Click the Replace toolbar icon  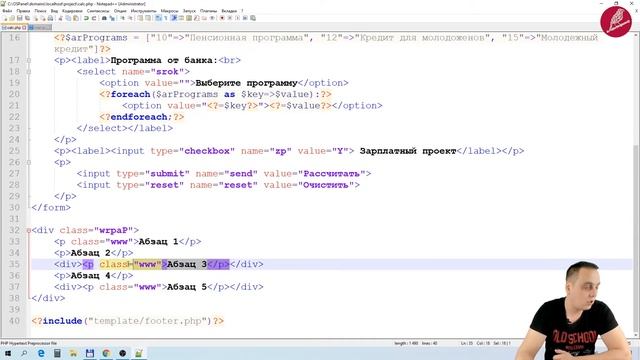(112, 18)
